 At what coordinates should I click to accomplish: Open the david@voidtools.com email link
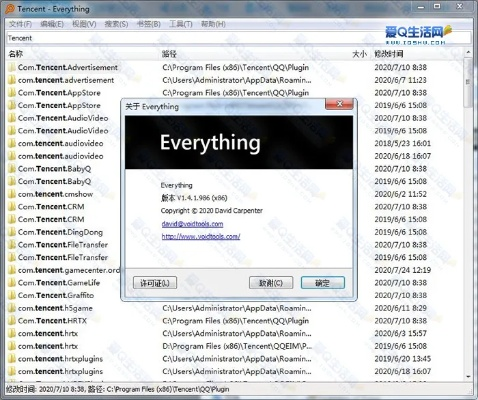(x=192, y=224)
